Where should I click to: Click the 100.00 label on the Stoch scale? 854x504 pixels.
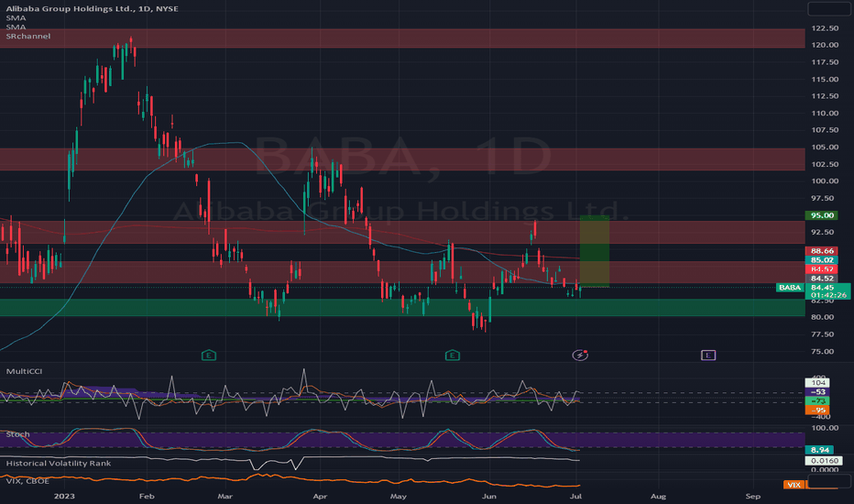tap(825, 428)
